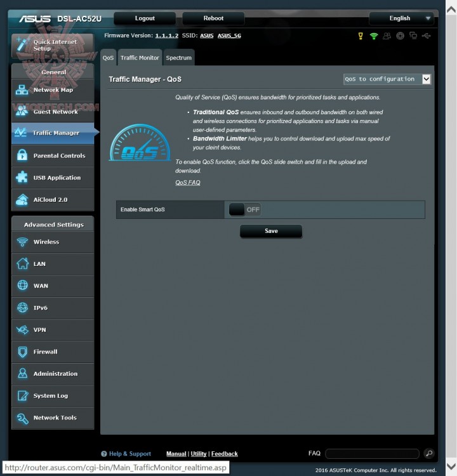Click the ASUS_5G SSID link
This screenshot has height=476, width=457.
point(229,36)
